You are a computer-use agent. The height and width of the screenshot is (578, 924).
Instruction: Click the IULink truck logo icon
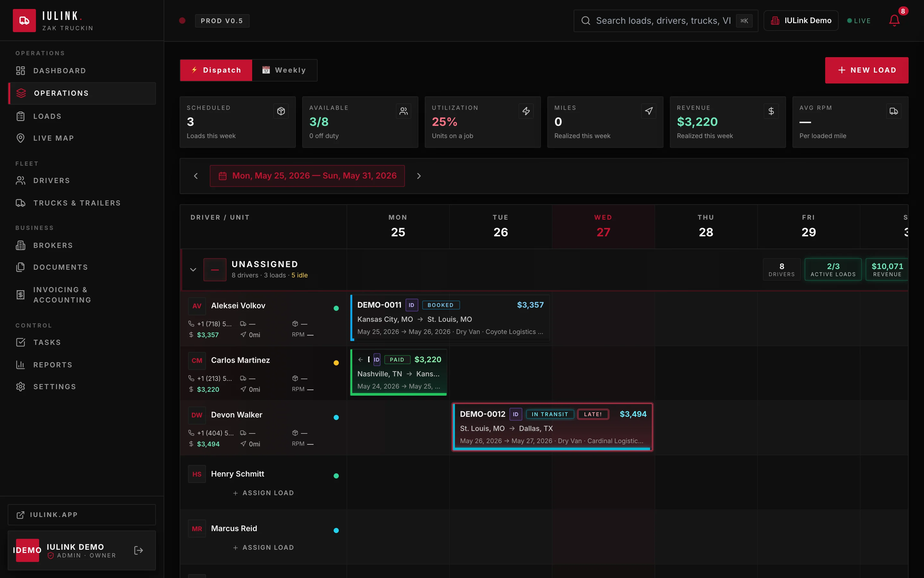click(x=24, y=21)
